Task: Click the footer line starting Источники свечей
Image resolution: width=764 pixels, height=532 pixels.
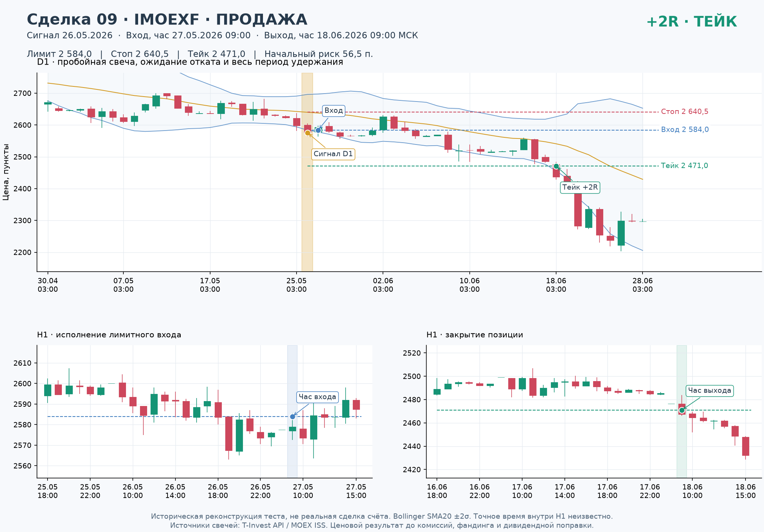Action: click(382, 525)
